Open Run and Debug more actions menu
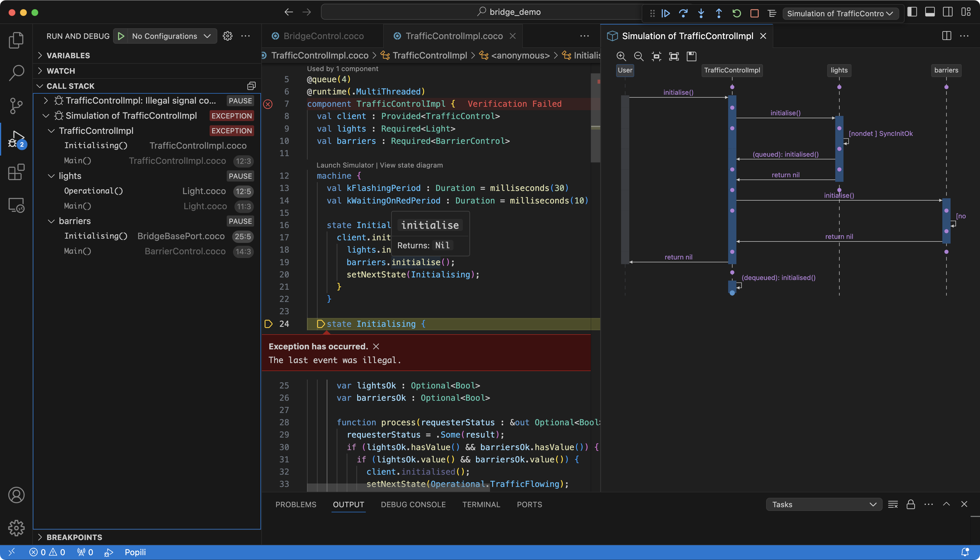 [246, 36]
